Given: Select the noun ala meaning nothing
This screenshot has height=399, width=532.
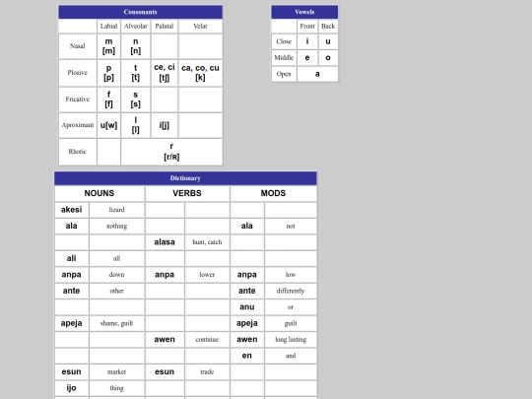Looking at the screenshot, I should click(x=72, y=226).
